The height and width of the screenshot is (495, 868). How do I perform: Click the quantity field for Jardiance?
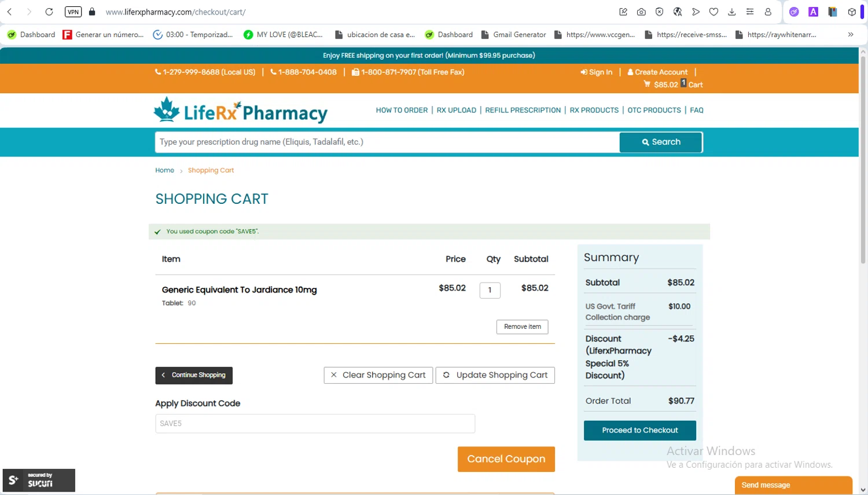pyautogui.click(x=490, y=290)
